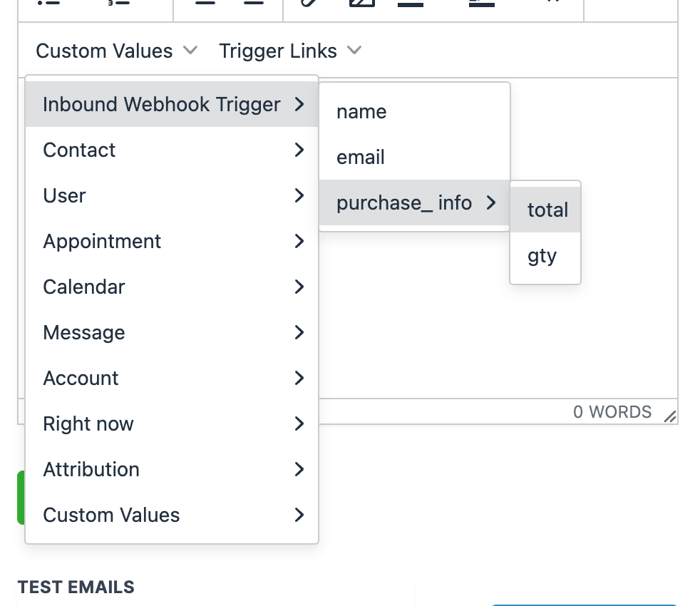Click the arrow icon beside Attribution
This screenshot has width=700, height=606.
click(299, 469)
